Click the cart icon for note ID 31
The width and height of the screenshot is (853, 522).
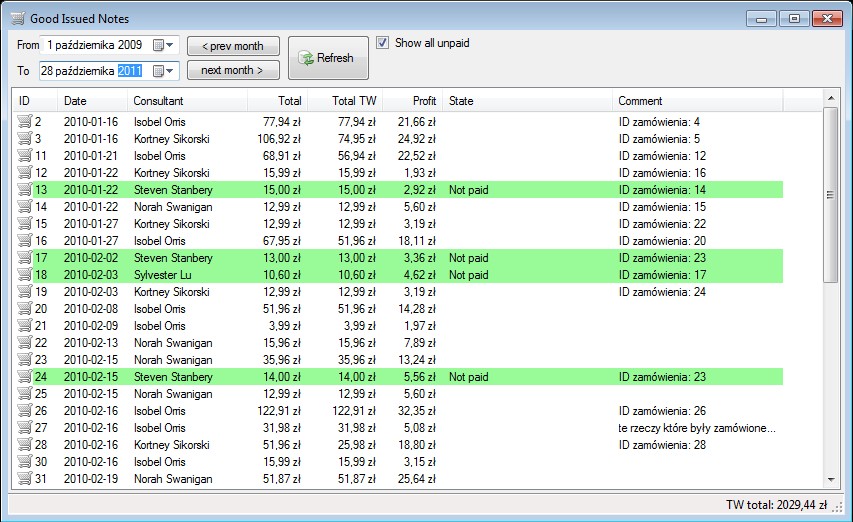click(25, 478)
